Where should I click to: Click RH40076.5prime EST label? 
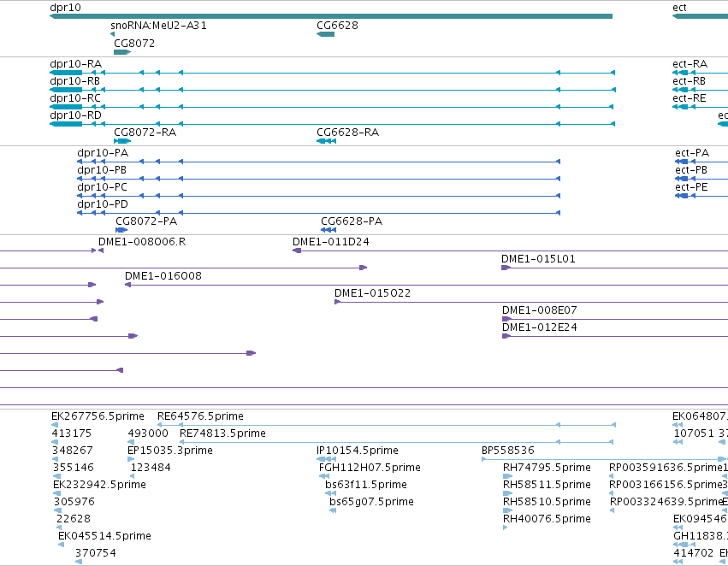click(x=547, y=520)
